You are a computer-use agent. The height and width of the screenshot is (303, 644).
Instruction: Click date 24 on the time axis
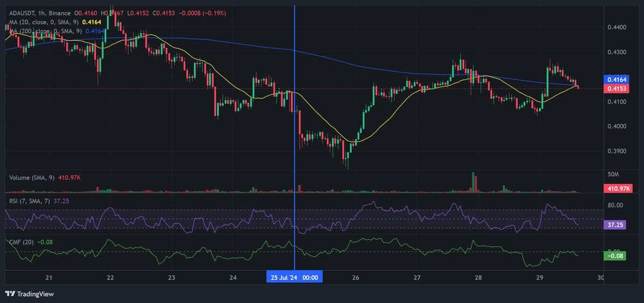coord(233,278)
